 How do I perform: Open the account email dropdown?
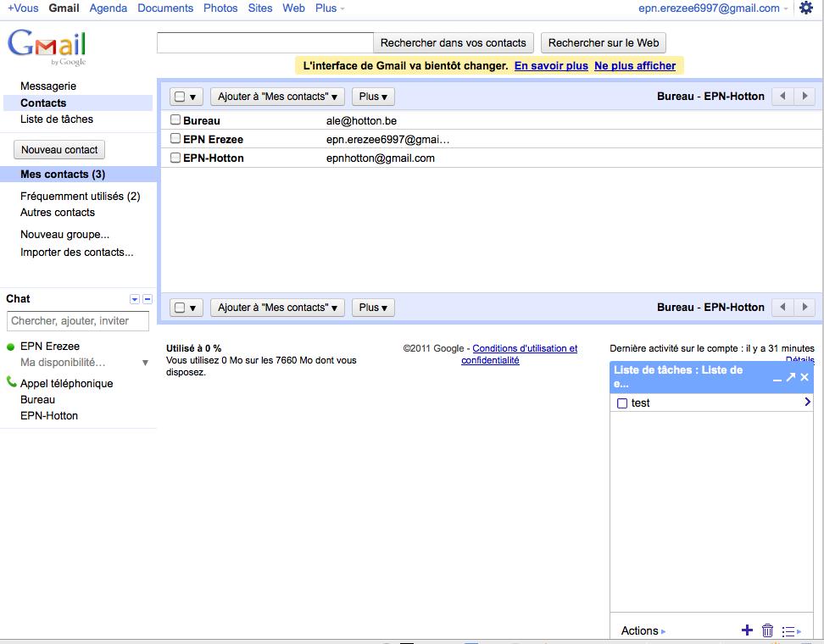tap(713, 8)
